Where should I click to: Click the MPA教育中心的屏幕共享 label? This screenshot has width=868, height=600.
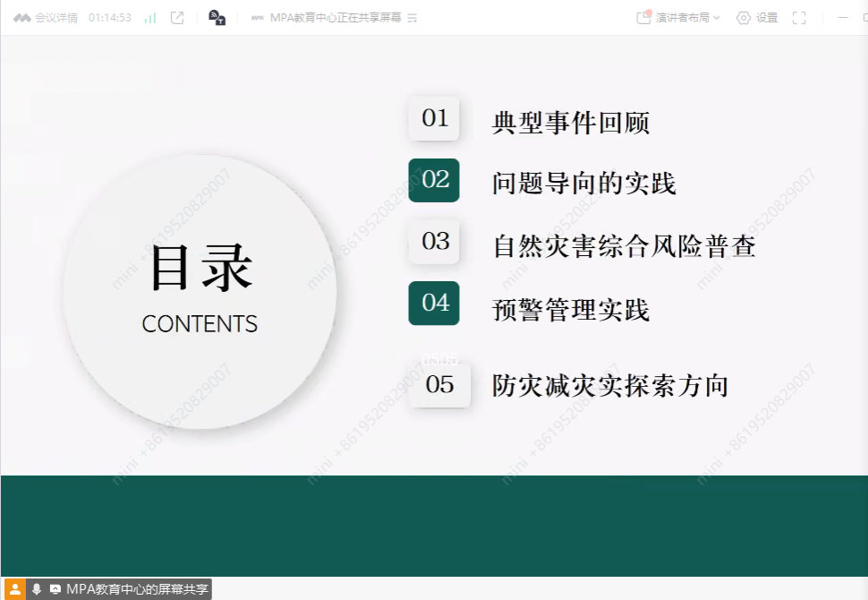137,589
